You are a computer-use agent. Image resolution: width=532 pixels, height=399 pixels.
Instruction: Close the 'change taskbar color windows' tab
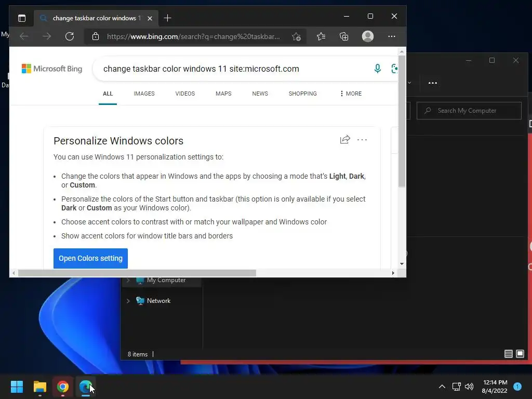click(x=150, y=18)
